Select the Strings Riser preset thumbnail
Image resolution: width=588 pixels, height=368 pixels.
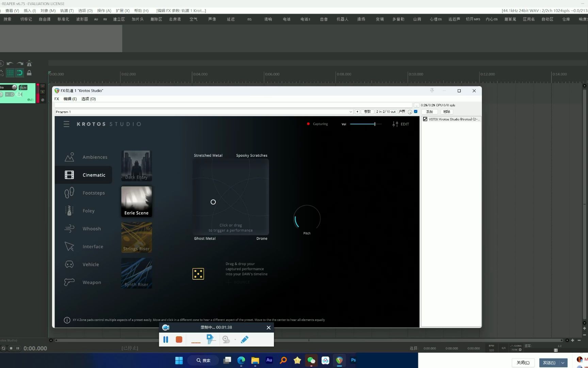tap(136, 237)
